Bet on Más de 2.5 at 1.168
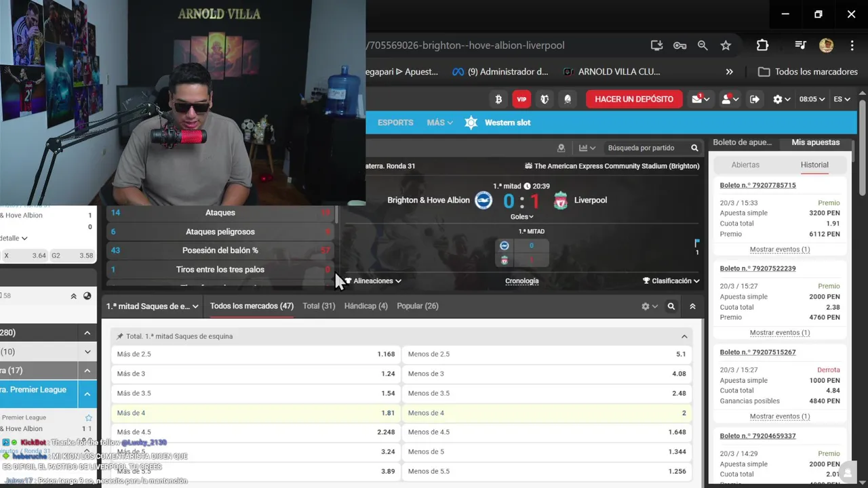 pyautogui.click(x=256, y=354)
